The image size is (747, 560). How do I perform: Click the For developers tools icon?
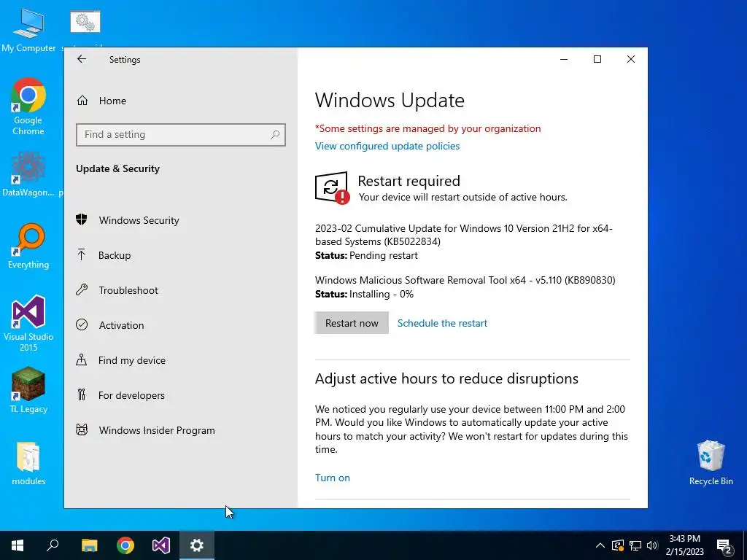pyautogui.click(x=82, y=394)
